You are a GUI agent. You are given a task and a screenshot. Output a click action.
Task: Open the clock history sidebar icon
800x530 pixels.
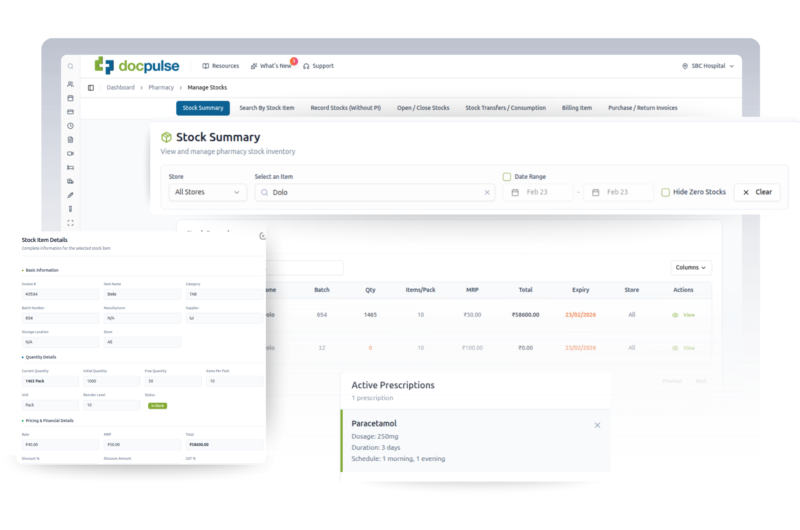pos(70,125)
